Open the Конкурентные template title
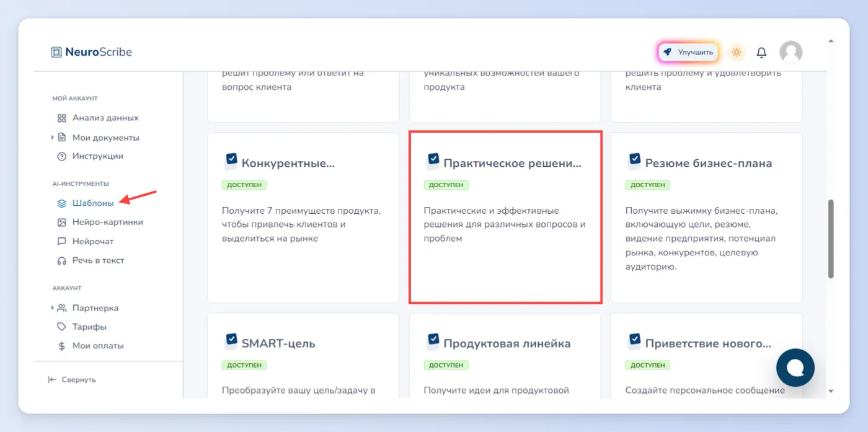Screen dimensions: 868x432 tap(288, 164)
